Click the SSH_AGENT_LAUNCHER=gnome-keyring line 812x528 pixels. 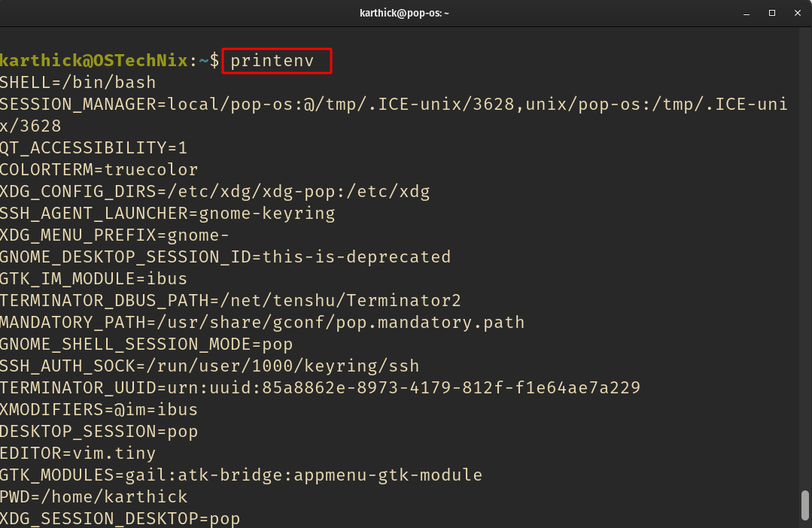[167, 213]
